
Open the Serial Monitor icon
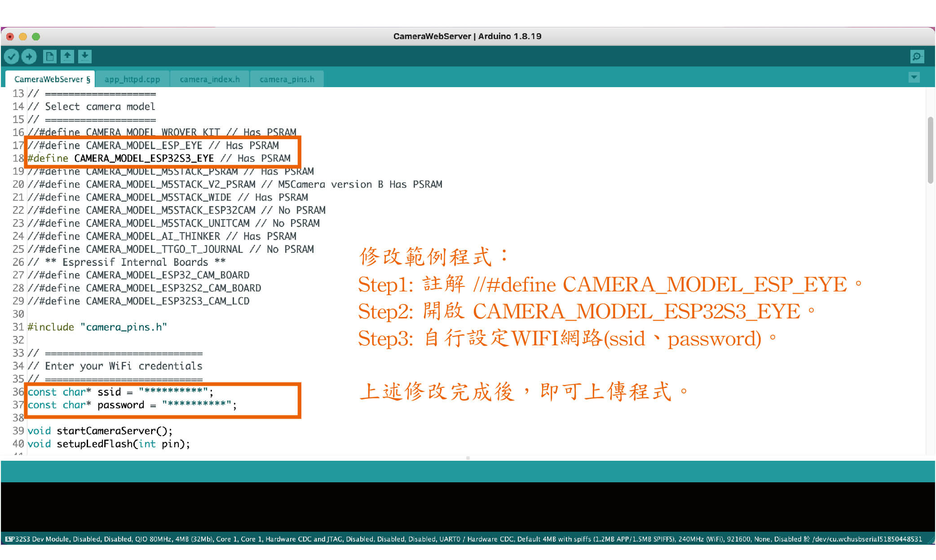pos(917,56)
